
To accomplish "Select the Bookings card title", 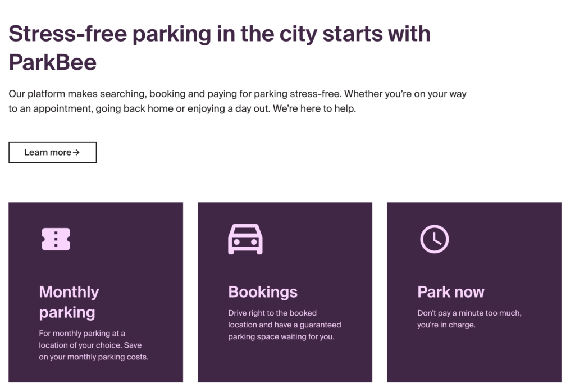I will click(263, 292).
